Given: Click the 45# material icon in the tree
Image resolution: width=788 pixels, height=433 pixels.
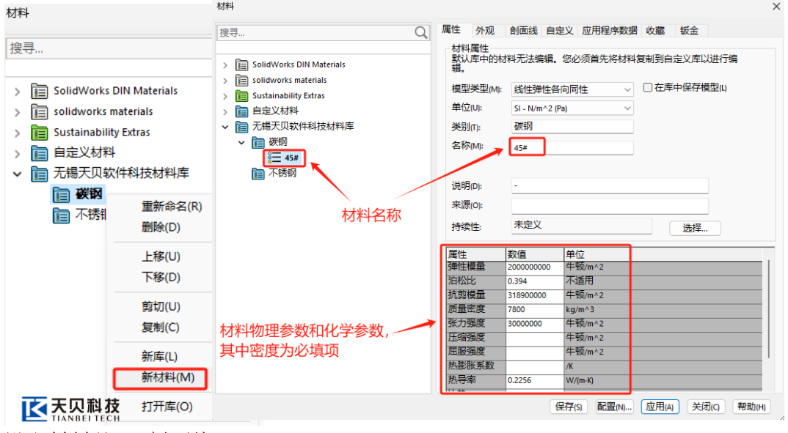Looking at the screenshot, I should 274,158.
